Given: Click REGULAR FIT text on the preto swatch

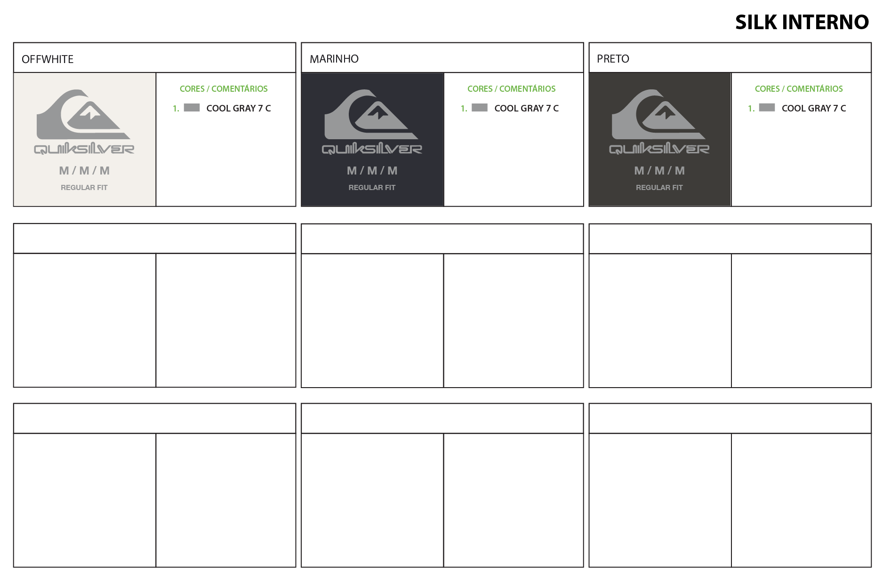Looking at the screenshot, I should click(x=659, y=187).
